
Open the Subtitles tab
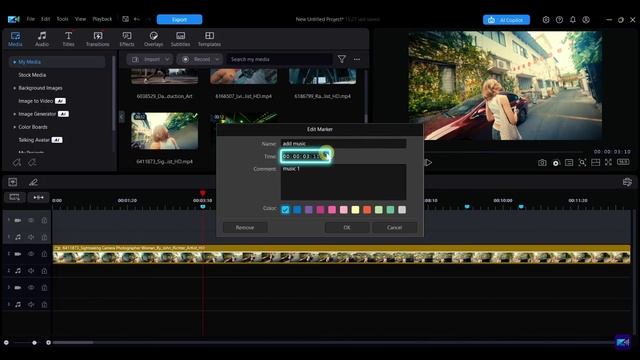point(180,39)
